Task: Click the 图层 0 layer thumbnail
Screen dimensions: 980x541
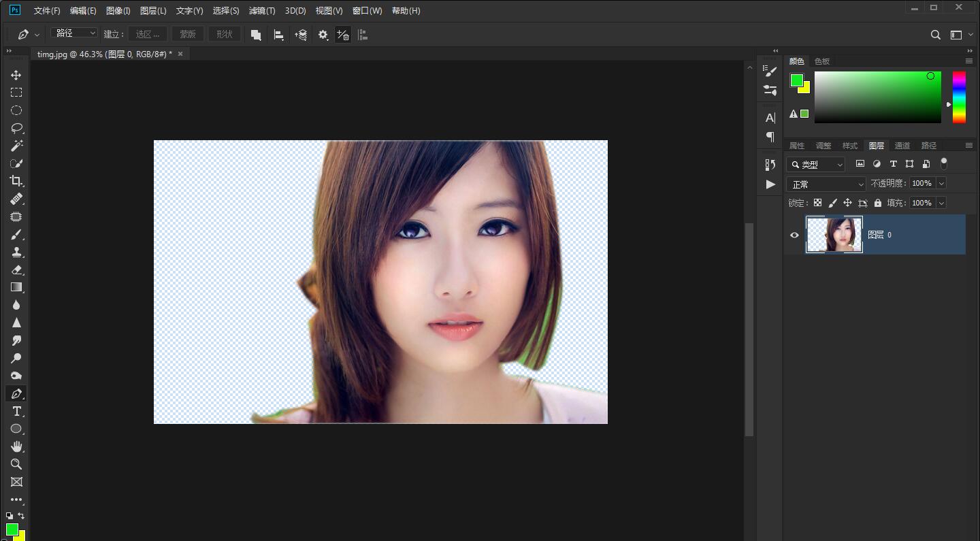Action: pyautogui.click(x=834, y=235)
